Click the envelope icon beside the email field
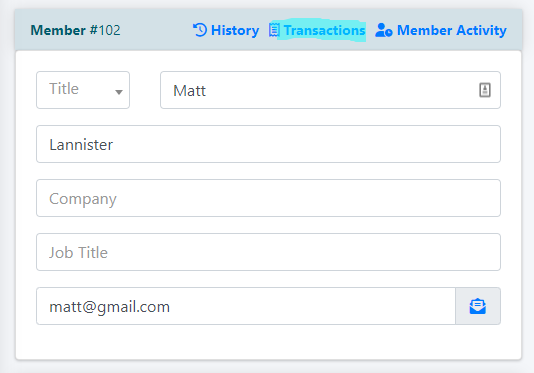Image resolution: width=534 pixels, height=373 pixels. 477,306
